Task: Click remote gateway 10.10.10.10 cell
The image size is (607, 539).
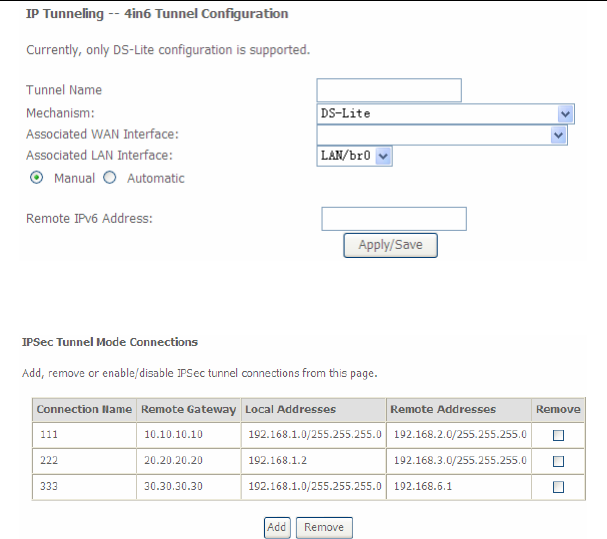Action: (x=189, y=435)
